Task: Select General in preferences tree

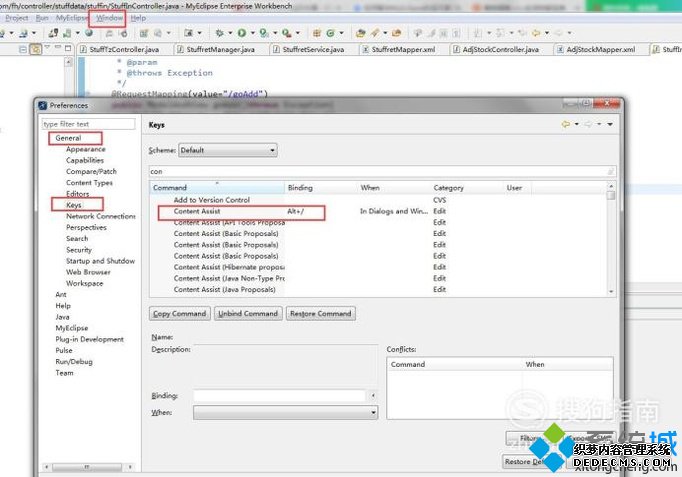Action: [x=68, y=138]
